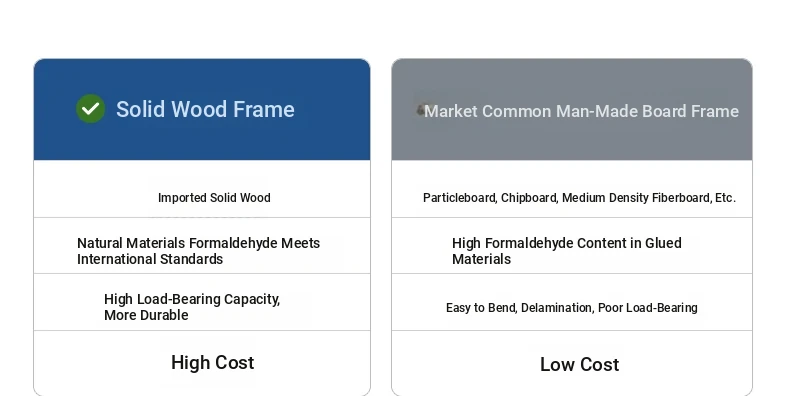Click the High Cost label

213,363
